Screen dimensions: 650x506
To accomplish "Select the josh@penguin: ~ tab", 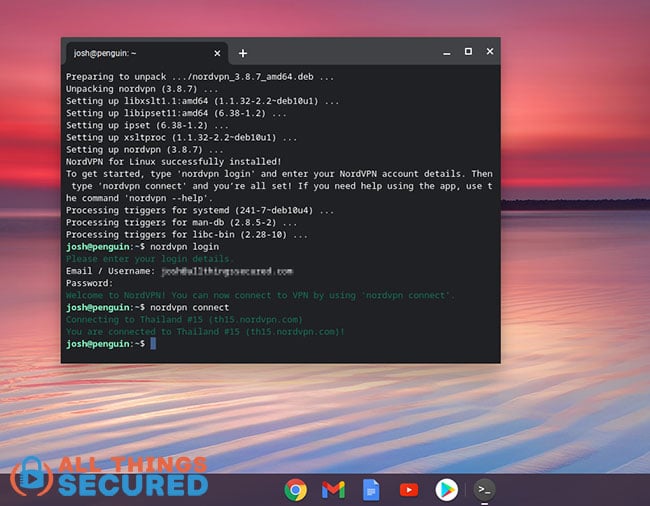I will (146, 53).
